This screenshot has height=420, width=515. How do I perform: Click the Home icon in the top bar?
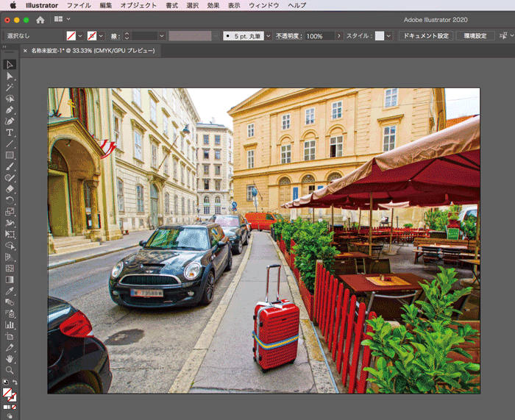point(40,19)
